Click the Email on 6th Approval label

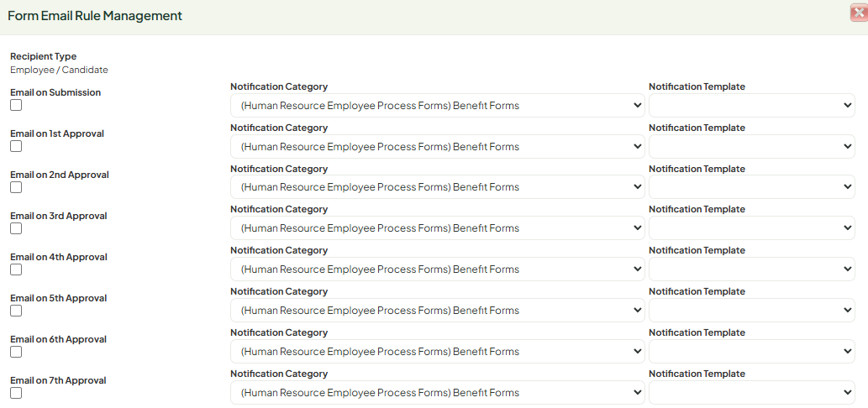click(x=59, y=339)
